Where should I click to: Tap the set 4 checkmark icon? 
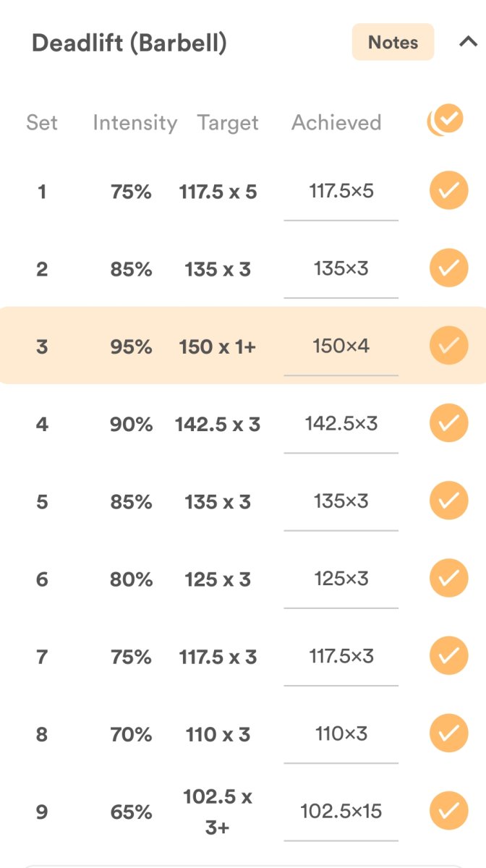point(448,423)
